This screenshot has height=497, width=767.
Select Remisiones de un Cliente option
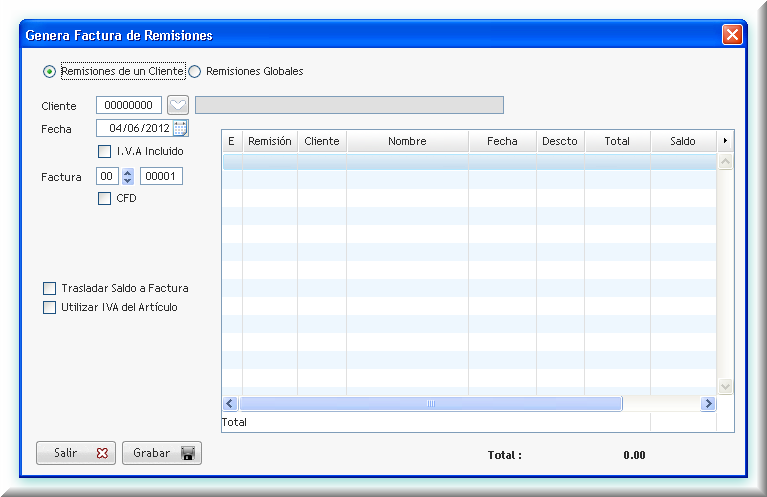tap(49, 72)
